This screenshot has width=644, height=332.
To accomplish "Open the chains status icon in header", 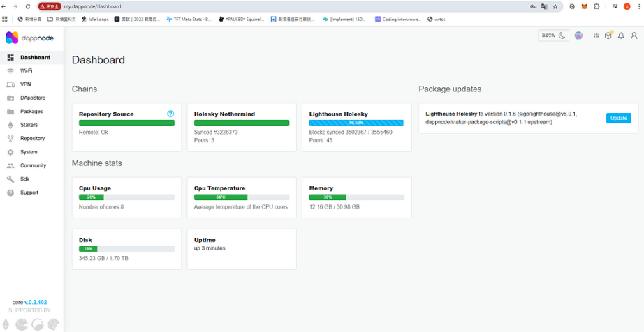I will pos(596,36).
